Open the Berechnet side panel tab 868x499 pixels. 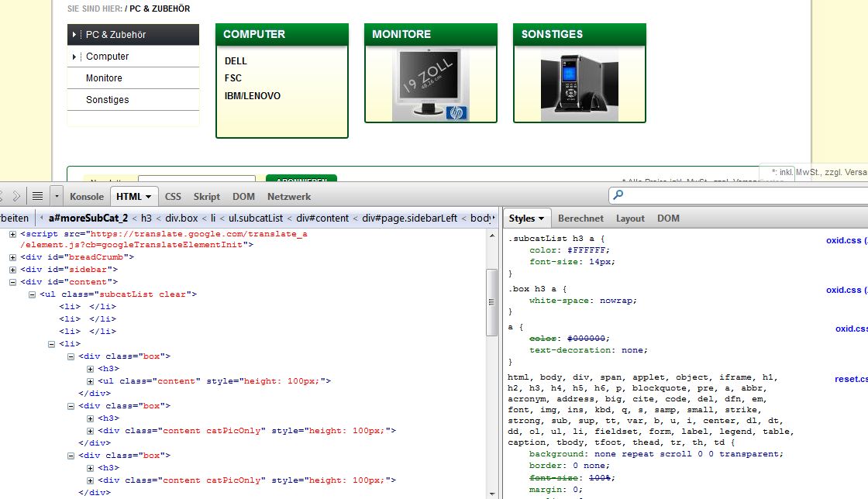pos(580,219)
